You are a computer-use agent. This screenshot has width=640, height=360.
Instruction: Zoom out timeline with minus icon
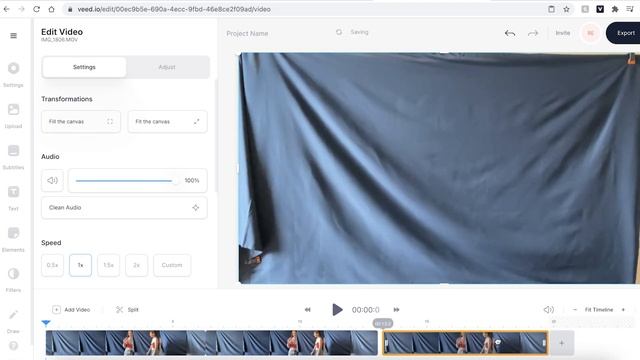pos(575,309)
